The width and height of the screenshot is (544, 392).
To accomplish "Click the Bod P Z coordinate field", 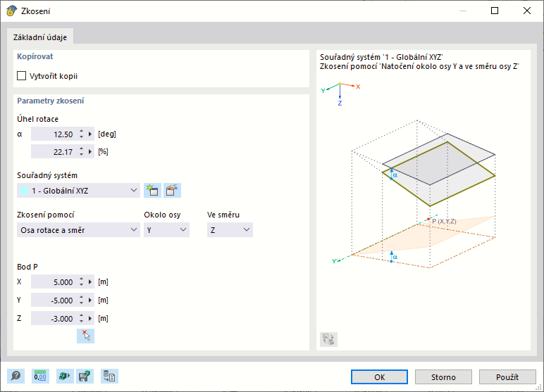I will [x=54, y=319].
